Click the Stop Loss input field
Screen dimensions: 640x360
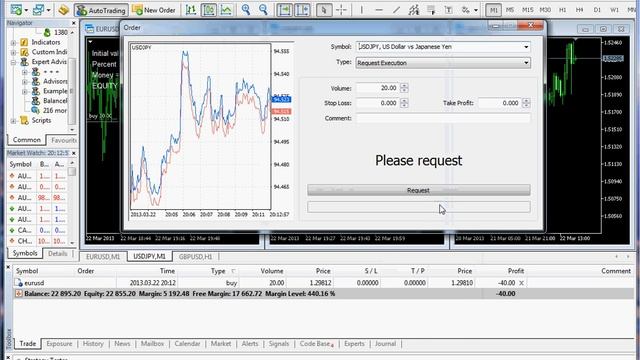pos(378,103)
